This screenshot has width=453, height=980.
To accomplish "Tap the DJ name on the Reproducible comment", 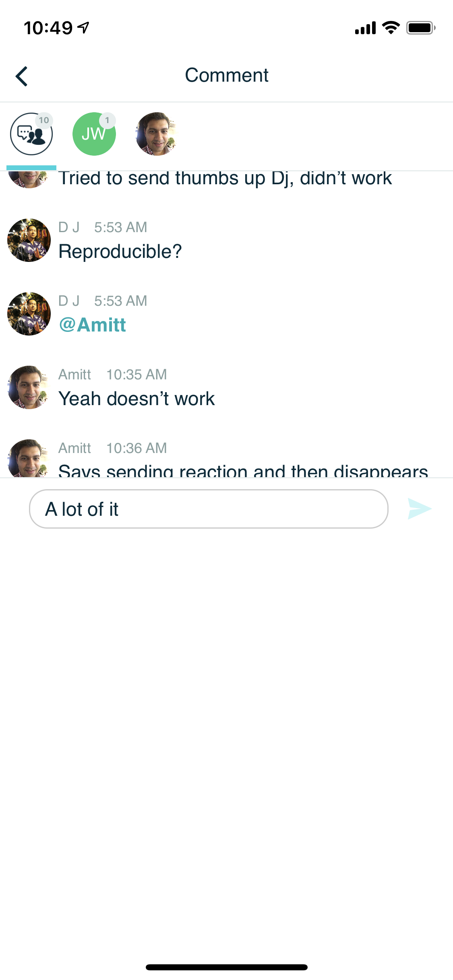I will pyautogui.click(x=69, y=227).
